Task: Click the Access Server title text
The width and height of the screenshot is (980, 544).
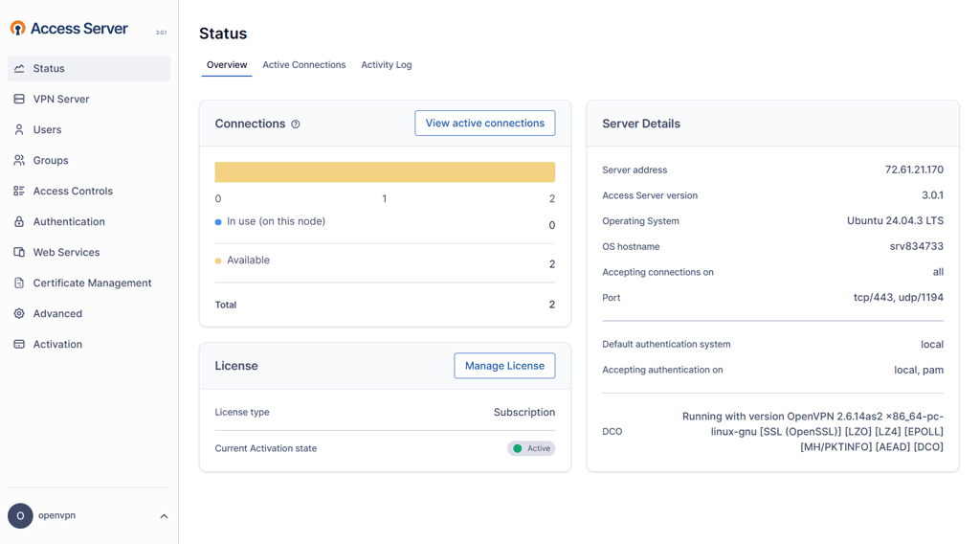Action: click(79, 28)
